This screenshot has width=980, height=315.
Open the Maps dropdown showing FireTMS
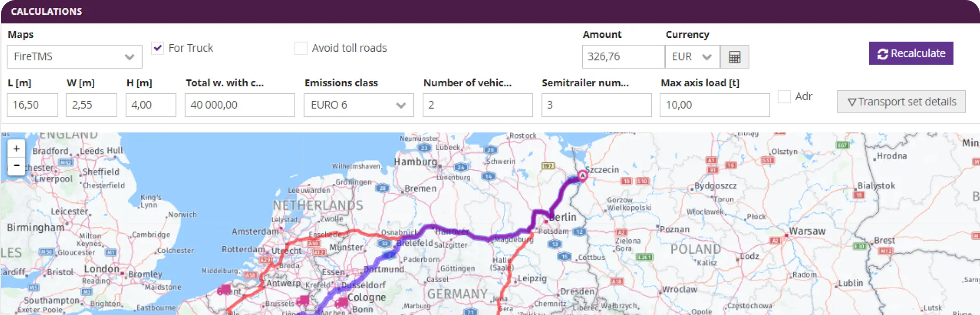74,56
